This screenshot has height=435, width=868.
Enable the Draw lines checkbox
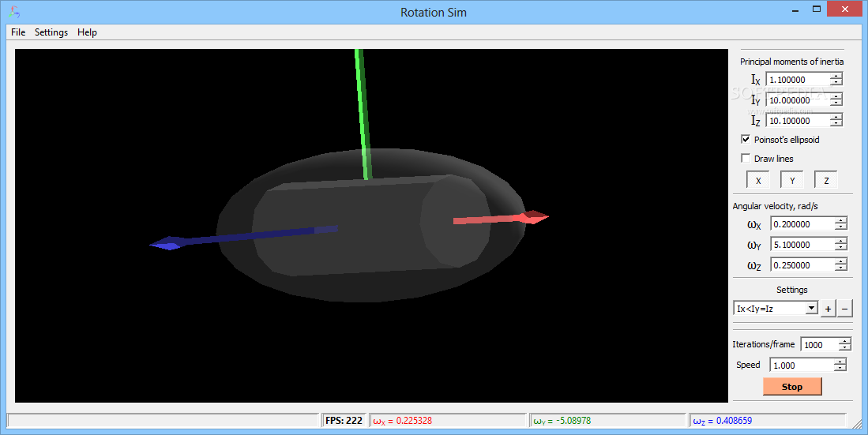746,158
